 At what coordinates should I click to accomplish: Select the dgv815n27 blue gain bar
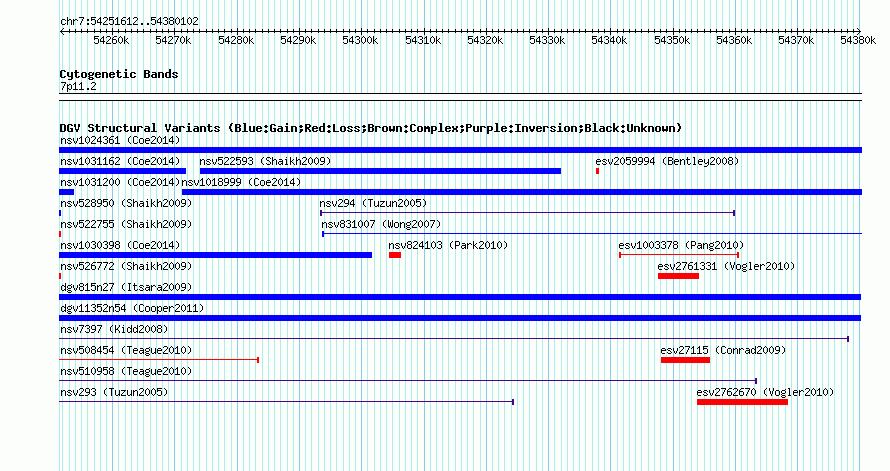(460, 297)
